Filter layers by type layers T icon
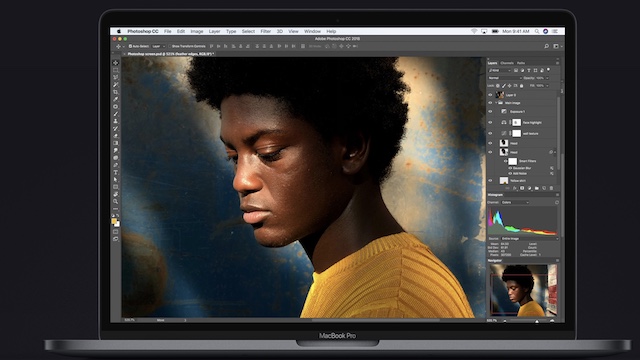The width and height of the screenshot is (640, 360). tap(529, 71)
